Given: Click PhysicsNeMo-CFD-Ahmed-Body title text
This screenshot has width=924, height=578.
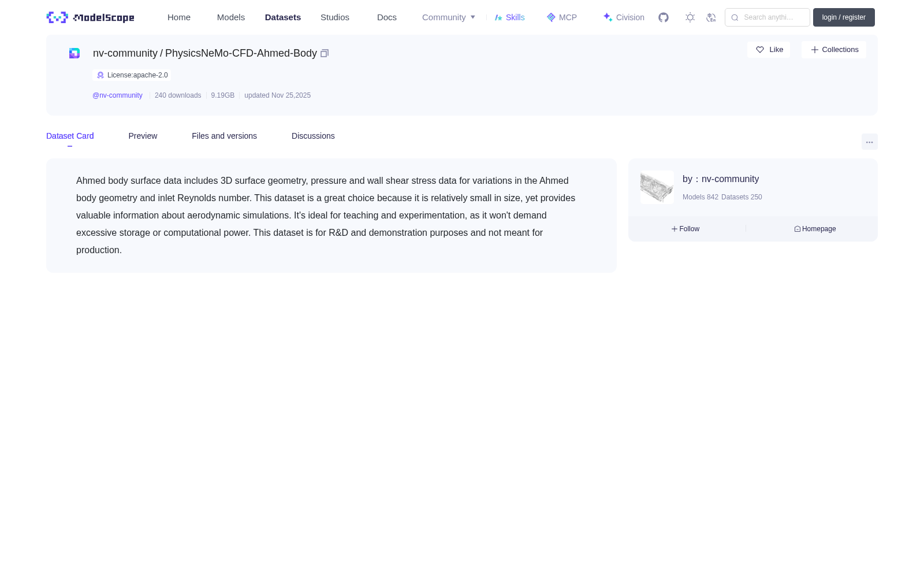Looking at the screenshot, I should 241,53.
